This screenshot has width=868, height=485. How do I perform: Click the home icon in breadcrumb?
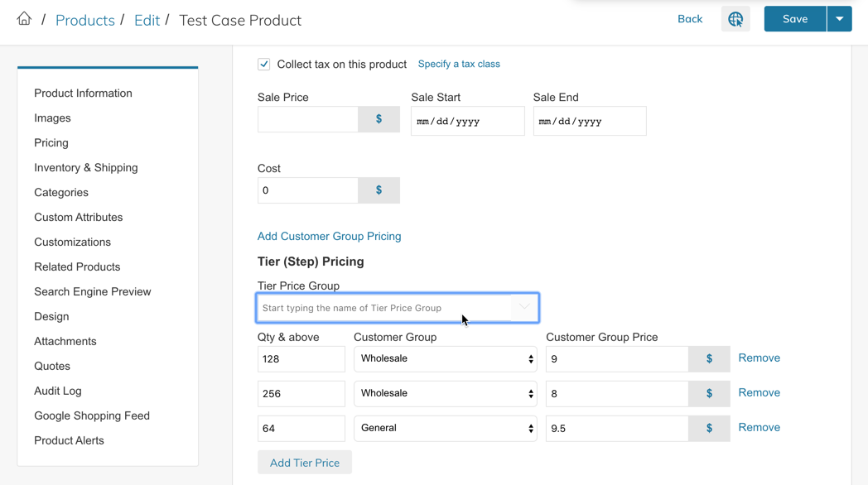[24, 19]
